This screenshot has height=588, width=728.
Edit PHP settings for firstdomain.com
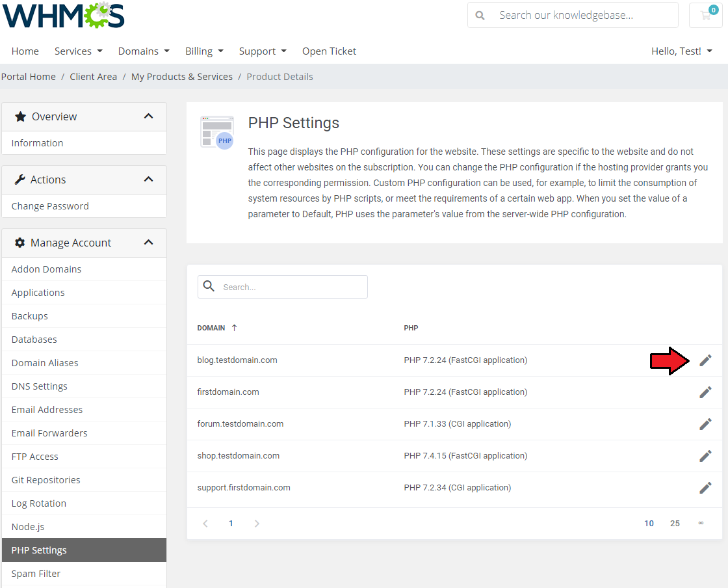705,392
